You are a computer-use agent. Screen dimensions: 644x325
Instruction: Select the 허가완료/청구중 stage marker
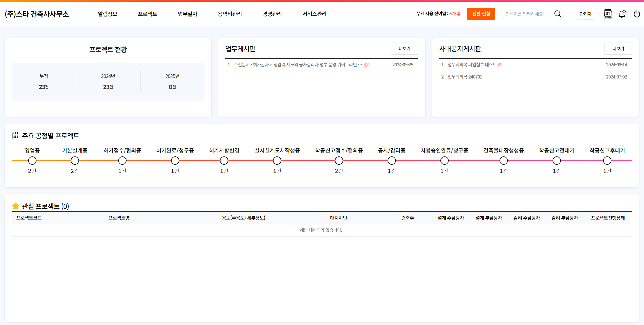coord(175,160)
